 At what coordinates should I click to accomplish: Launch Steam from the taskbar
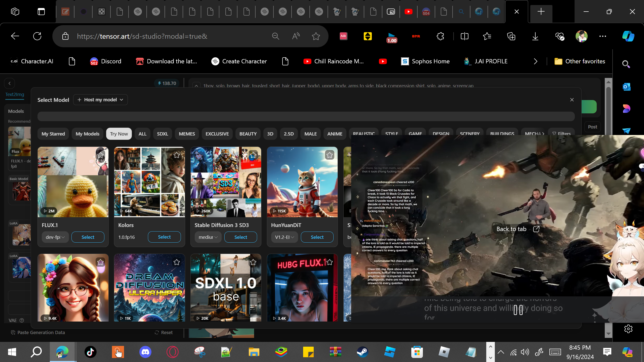point(363,352)
